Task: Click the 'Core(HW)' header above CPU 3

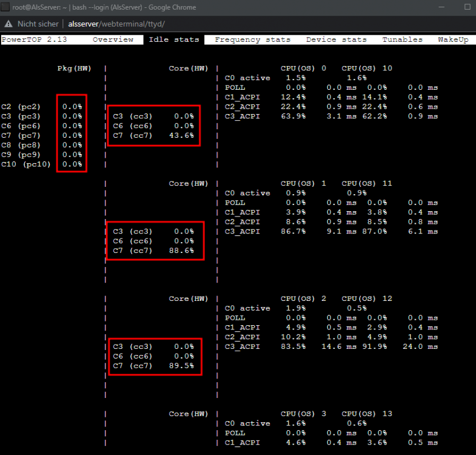Action: pos(189,414)
